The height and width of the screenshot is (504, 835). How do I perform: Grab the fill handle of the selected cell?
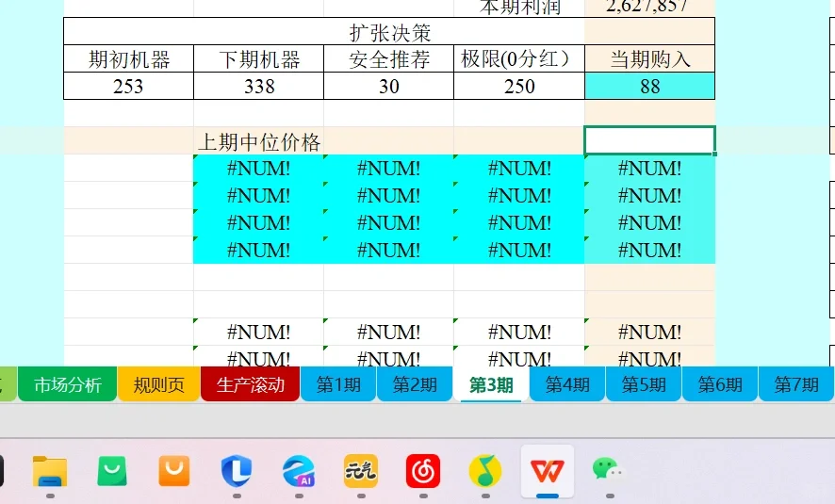pyautogui.click(x=714, y=154)
